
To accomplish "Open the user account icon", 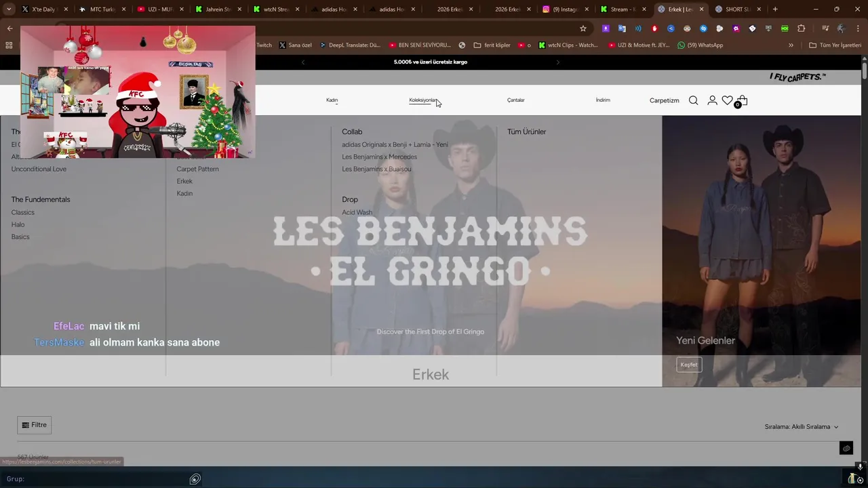I will point(712,100).
